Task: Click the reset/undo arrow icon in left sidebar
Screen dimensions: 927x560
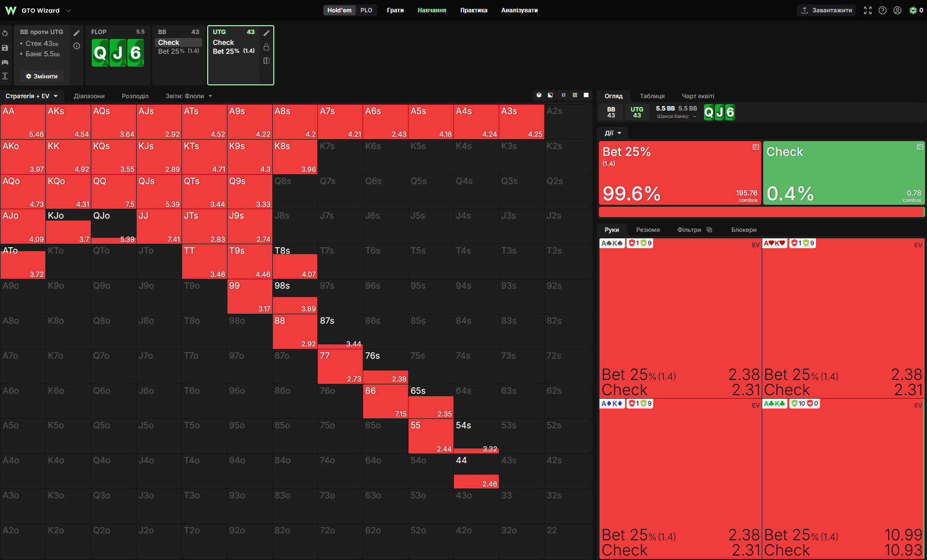Action: pyautogui.click(x=5, y=34)
